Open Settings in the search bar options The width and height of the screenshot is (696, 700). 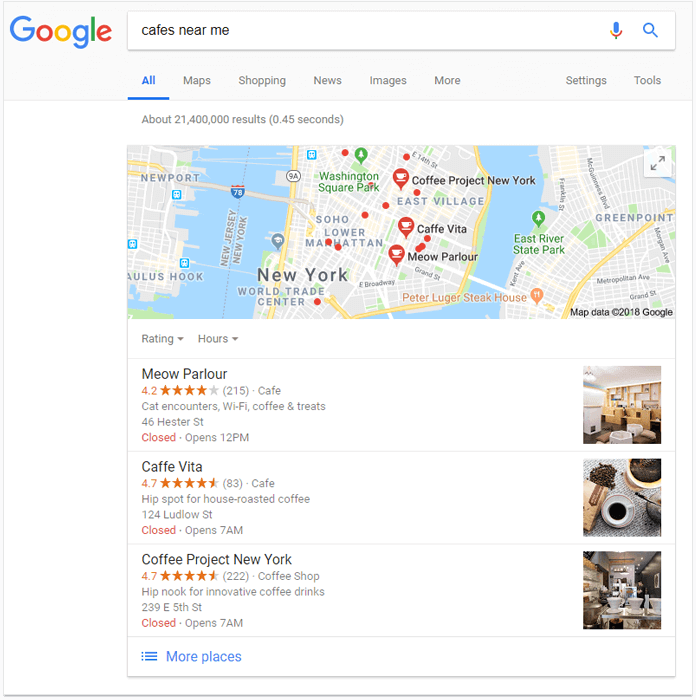click(x=586, y=80)
